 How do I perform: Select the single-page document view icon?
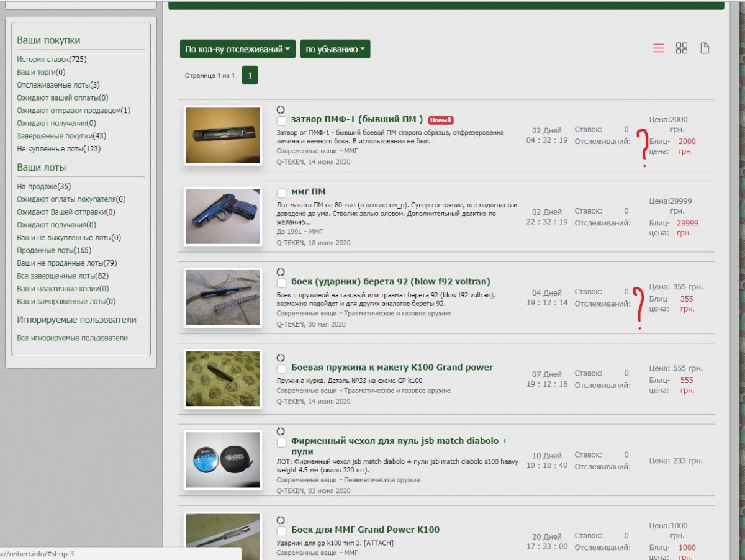[x=705, y=48]
